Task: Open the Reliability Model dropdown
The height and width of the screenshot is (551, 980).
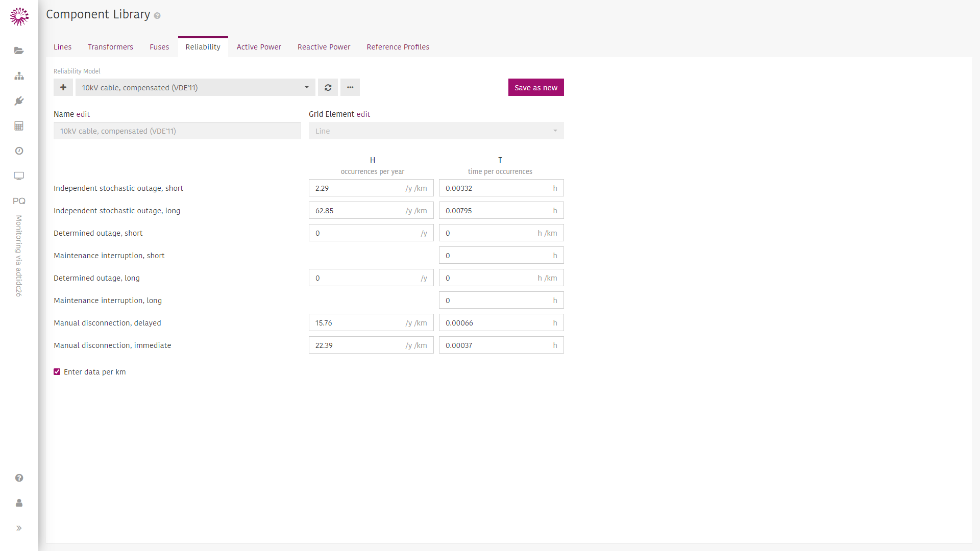Action: tap(195, 87)
